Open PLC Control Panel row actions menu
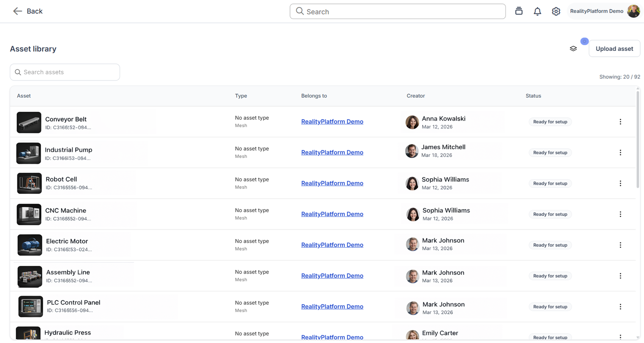This screenshot has height=343, width=644. (620, 307)
